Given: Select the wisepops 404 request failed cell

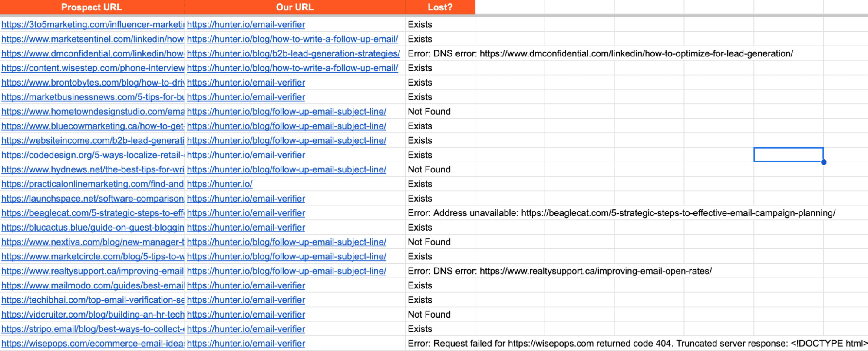Looking at the screenshot, I should [x=636, y=344].
